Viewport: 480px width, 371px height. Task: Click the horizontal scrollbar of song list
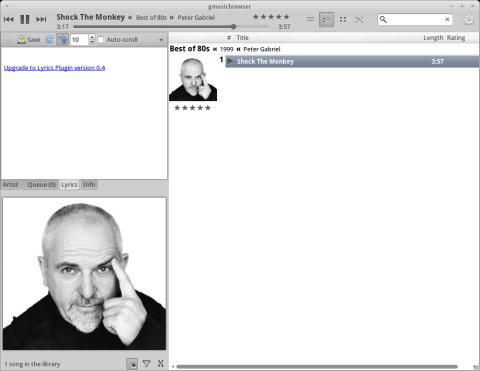click(x=317, y=367)
